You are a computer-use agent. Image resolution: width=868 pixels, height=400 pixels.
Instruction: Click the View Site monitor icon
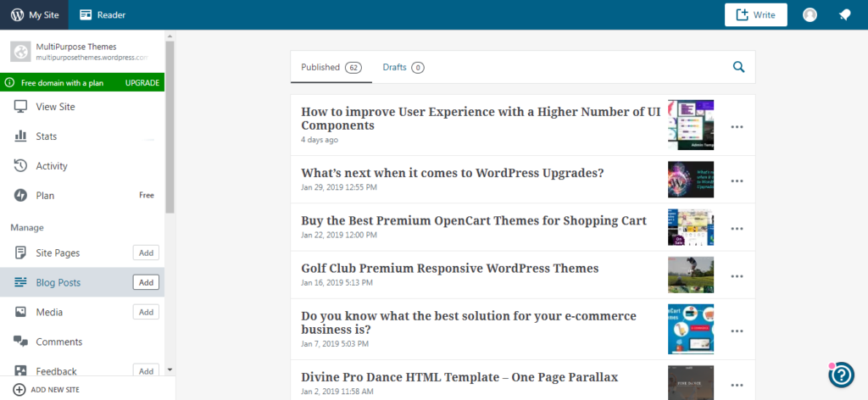click(20, 107)
